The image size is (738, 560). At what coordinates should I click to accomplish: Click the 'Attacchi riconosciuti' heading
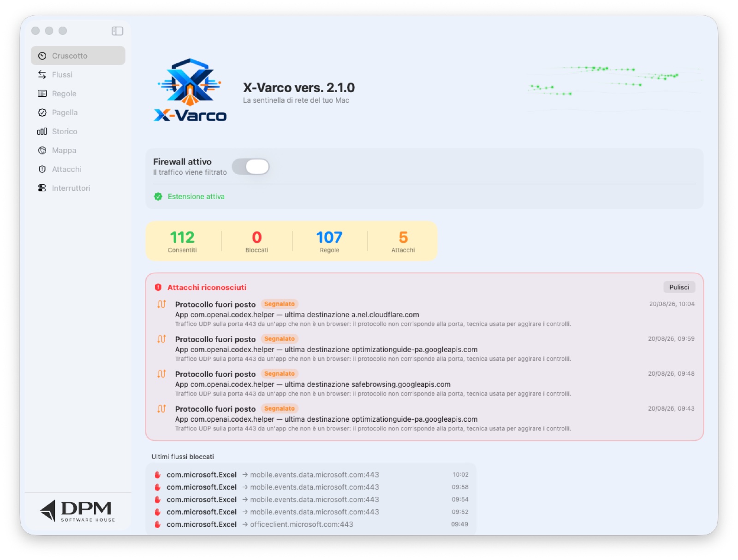pos(207,288)
